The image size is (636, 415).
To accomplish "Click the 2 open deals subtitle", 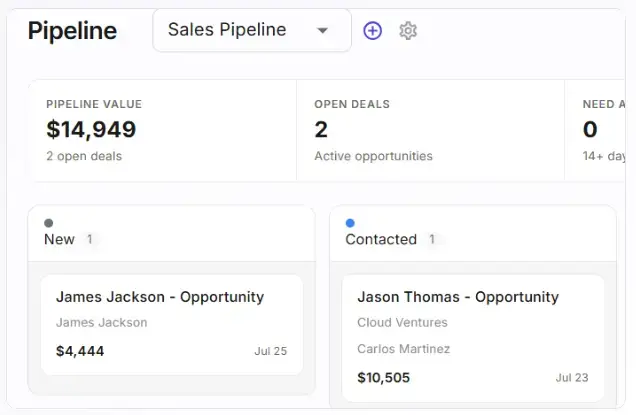I will tap(84, 156).
